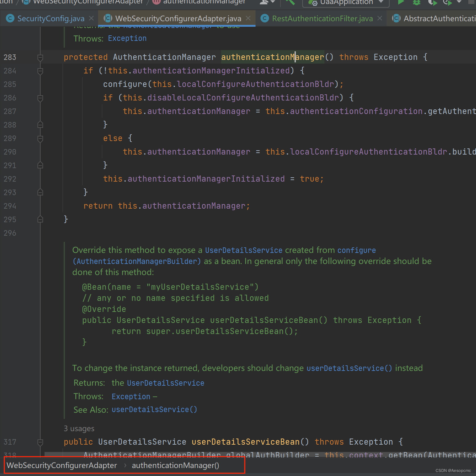The image size is (476, 476).
Task: Open the Profiler run options dropdown arrow
Action: [x=459, y=2]
